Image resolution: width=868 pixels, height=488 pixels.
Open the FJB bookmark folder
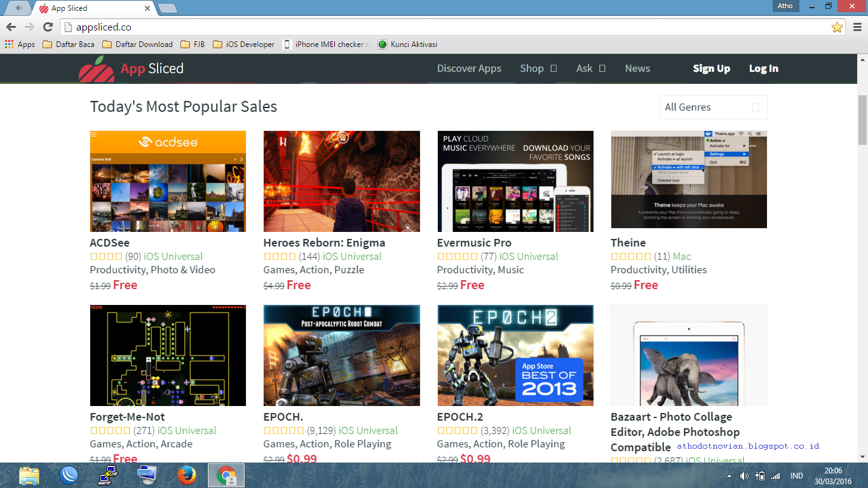pyautogui.click(x=193, y=44)
